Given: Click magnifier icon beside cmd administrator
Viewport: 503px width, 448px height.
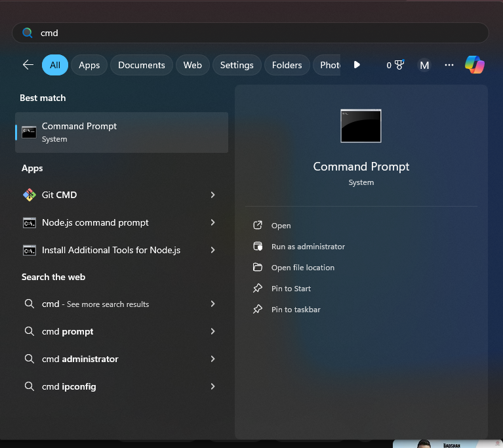Looking at the screenshot, I should pyautogui.click(x=30, y=359).
